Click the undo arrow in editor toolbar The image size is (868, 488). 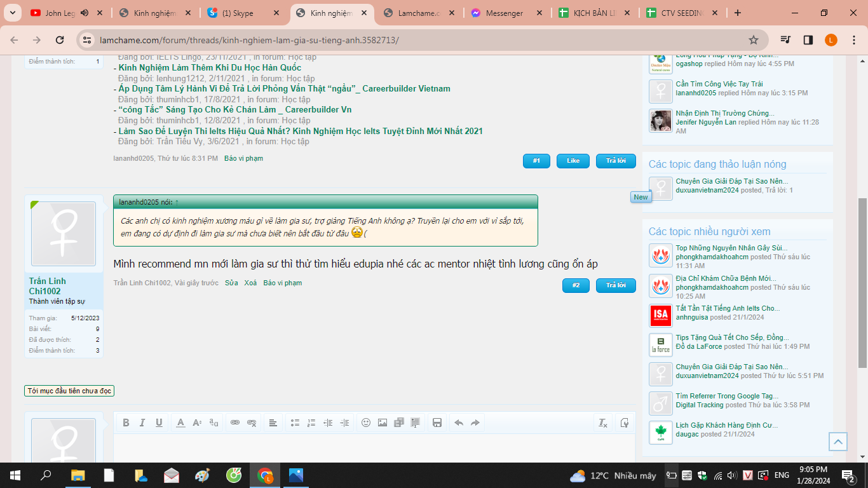pyautogui.click(x=459, y=423)
